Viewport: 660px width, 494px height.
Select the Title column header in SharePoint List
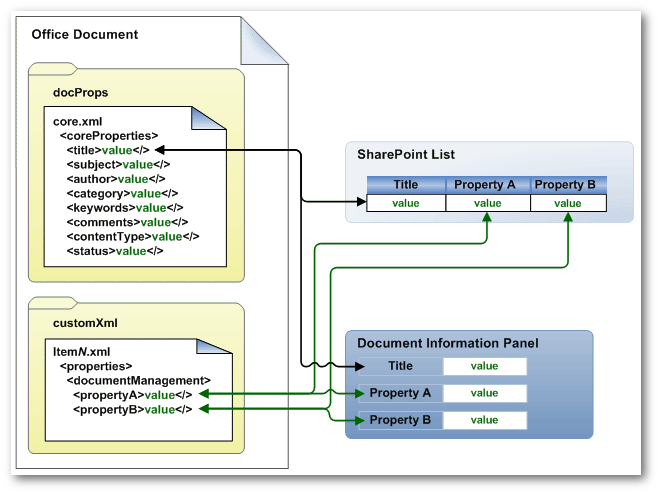click(406, 185)
